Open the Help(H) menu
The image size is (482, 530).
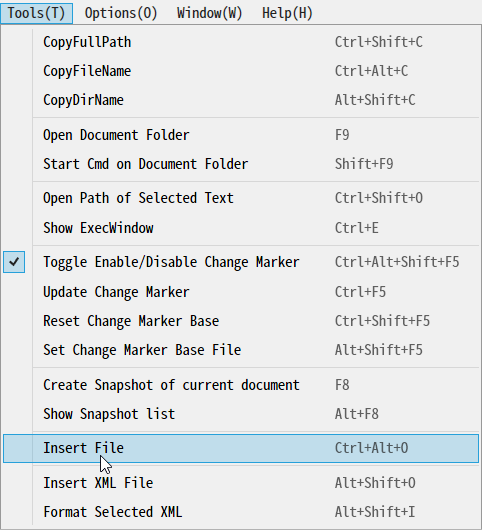287,13
